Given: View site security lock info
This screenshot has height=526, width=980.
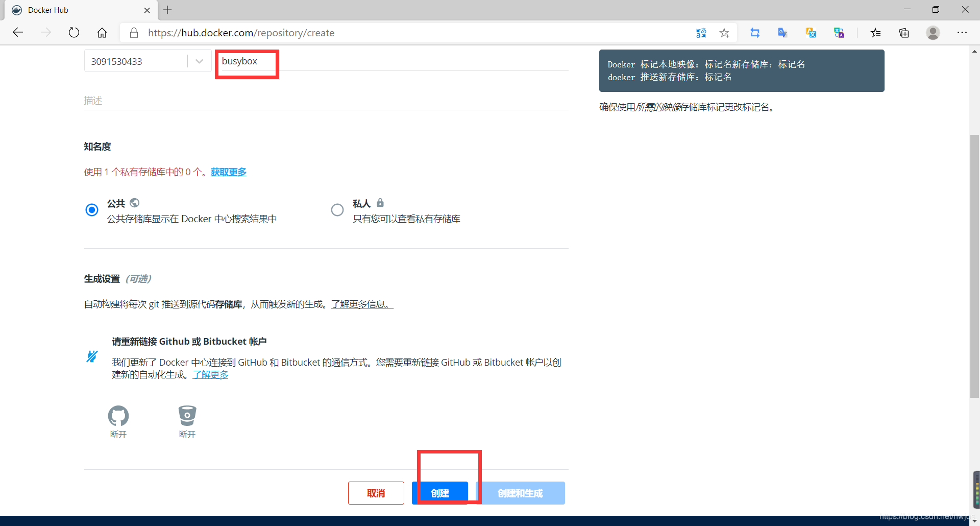Looking at the screenshot, I should 134,33.
